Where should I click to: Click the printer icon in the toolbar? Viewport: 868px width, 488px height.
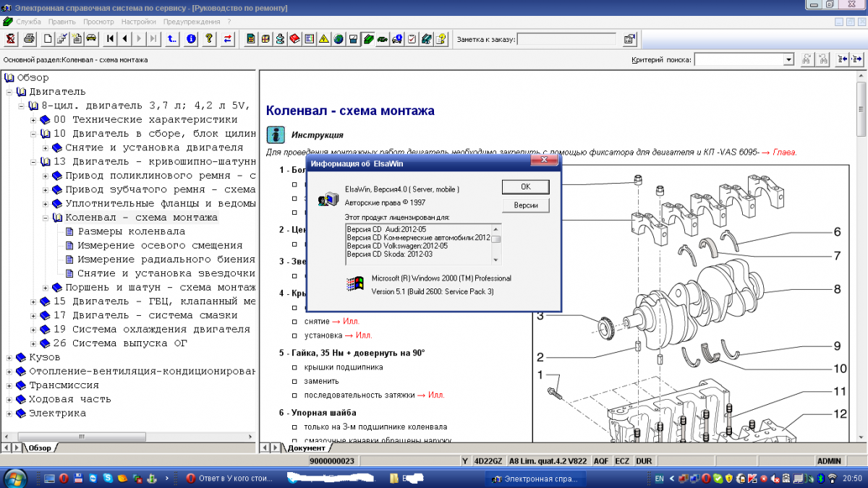pos(29,38)
